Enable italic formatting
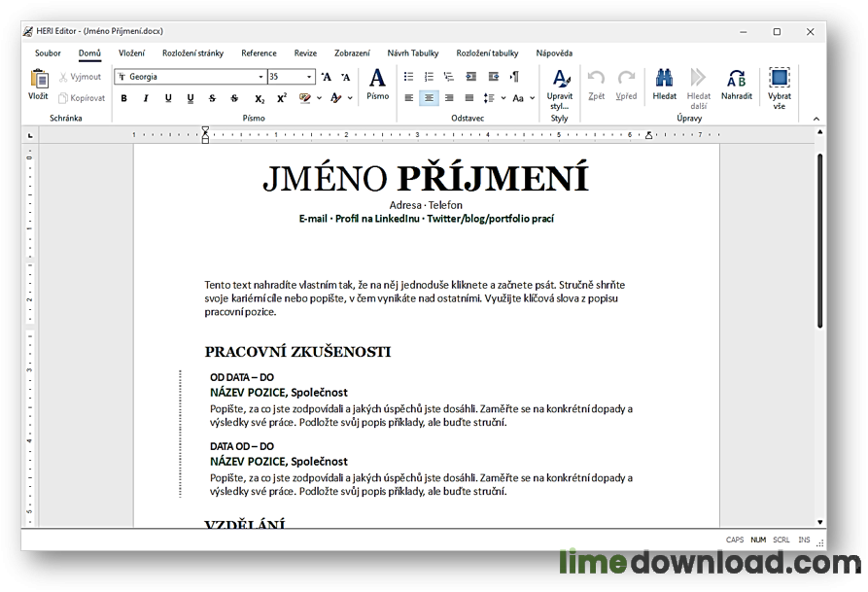 point(145,97)
